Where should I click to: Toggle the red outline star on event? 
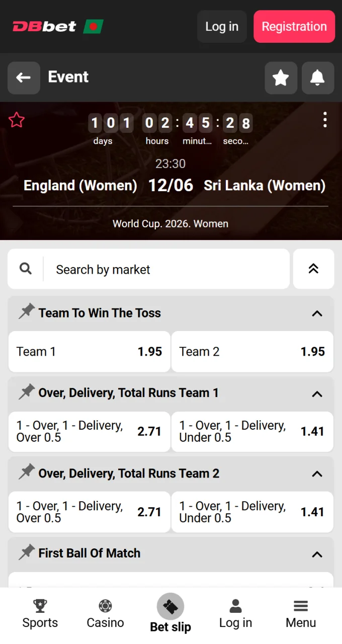tap(17, 120)
